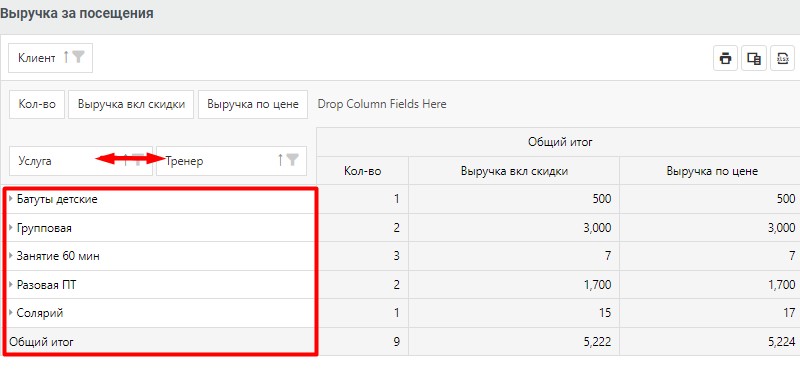The height and width of the screenshot is (371, 800).
Task: Click the Кол-во cell for Разовая ПТ
Action: [363, 285]
